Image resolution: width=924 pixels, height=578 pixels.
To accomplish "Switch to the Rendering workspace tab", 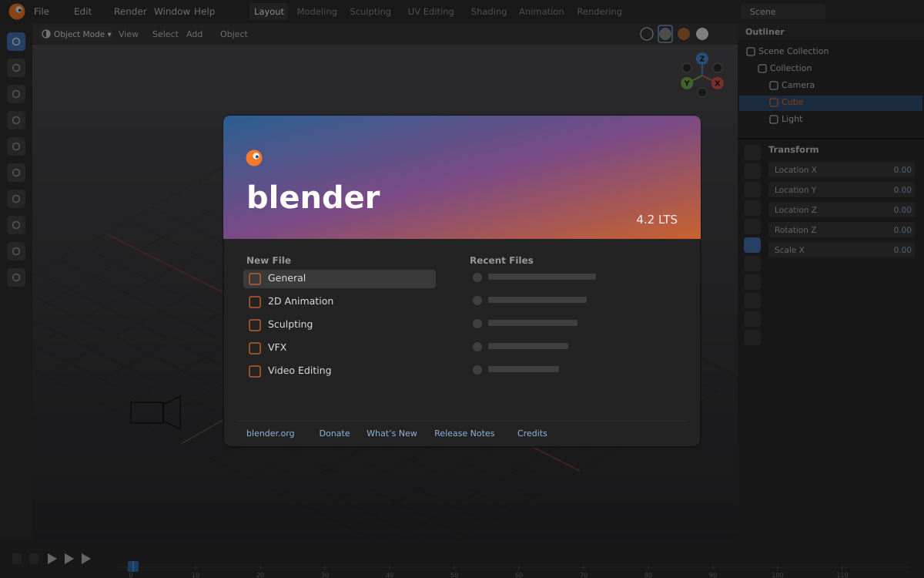I will click(600, 12).
